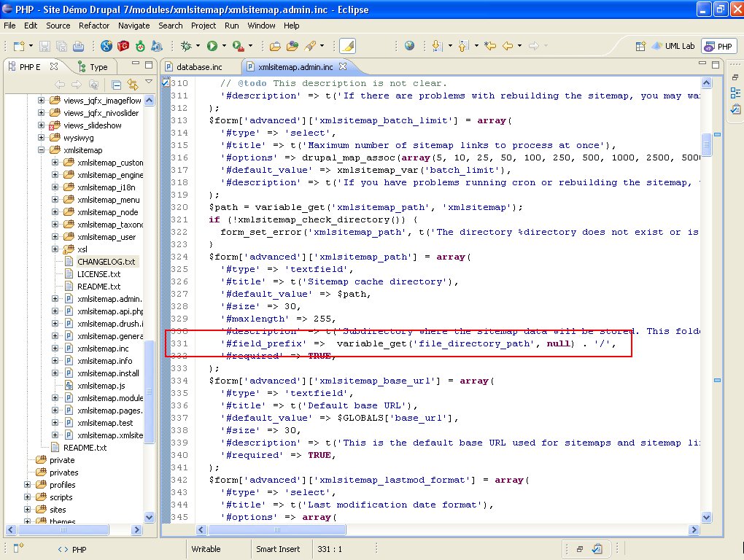This screenshot has height=560, width=744.
Task: Click the Writable status field
Action: pos(206,549)
